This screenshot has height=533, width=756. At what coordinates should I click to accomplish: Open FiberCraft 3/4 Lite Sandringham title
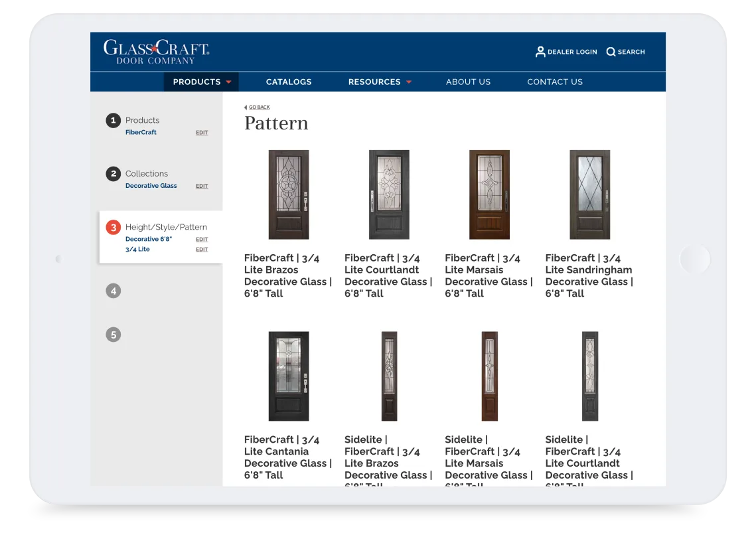pyautogui.click(x=589, y=276)
